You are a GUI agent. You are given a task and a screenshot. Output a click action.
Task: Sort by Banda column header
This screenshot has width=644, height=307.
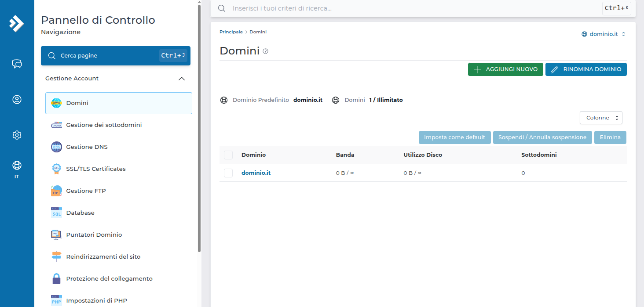pos(345,155)
